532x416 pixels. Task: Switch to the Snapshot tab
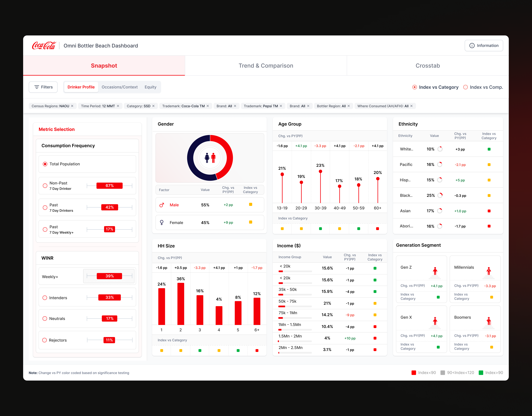[104, 65]
